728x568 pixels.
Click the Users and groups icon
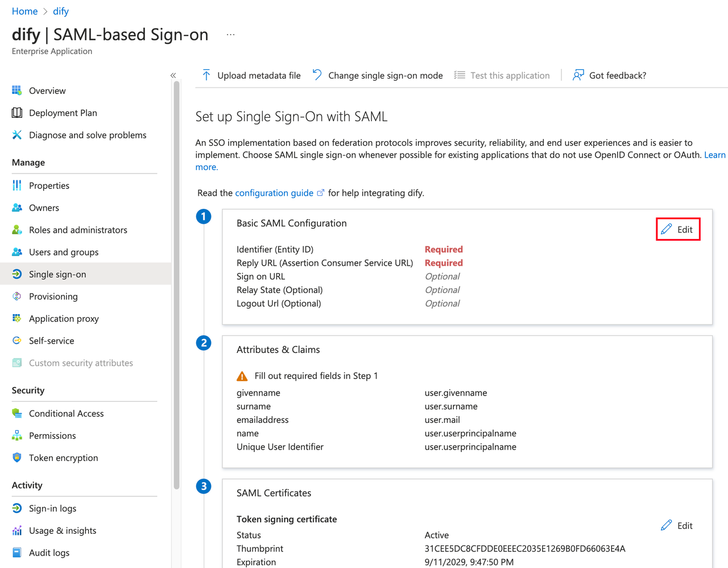[x=17, y=252]
